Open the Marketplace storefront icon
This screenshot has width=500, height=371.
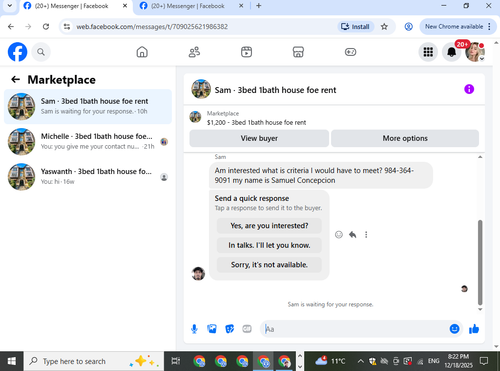click(298, 52)
